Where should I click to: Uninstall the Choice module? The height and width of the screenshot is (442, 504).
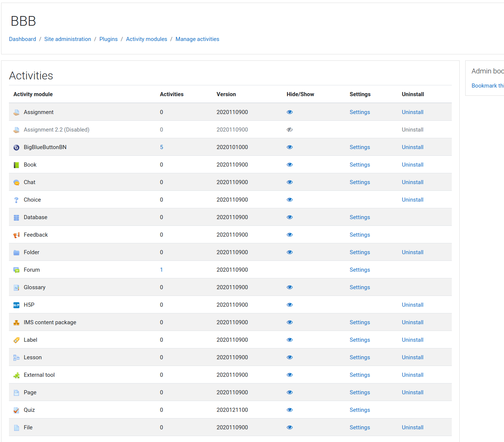coord(413,200)
